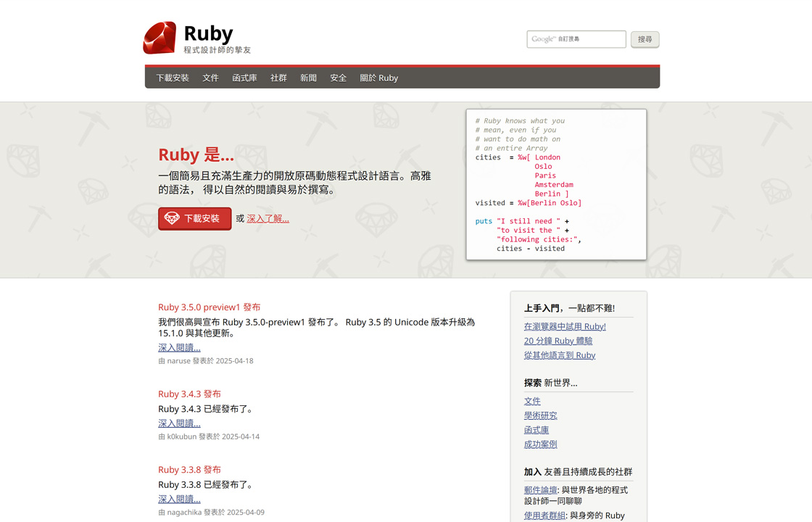Click the 'Ruby 3.4.3 已經發布了。' summary text
Screen dimensions: 812x522
(207, 409)
